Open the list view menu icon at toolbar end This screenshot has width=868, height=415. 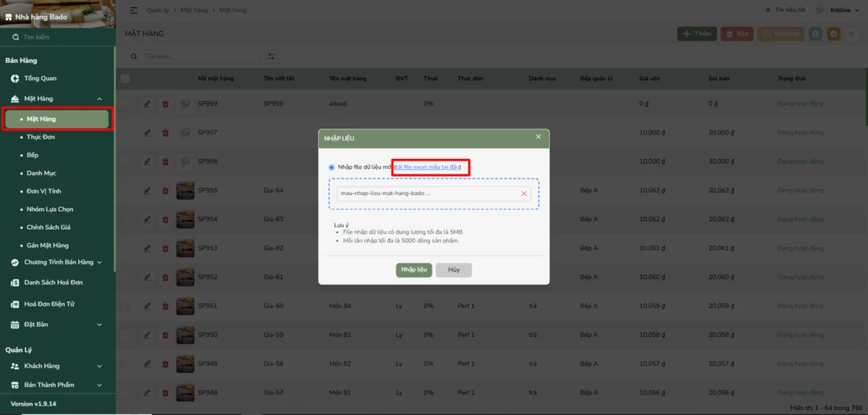[x=852, y=34]
